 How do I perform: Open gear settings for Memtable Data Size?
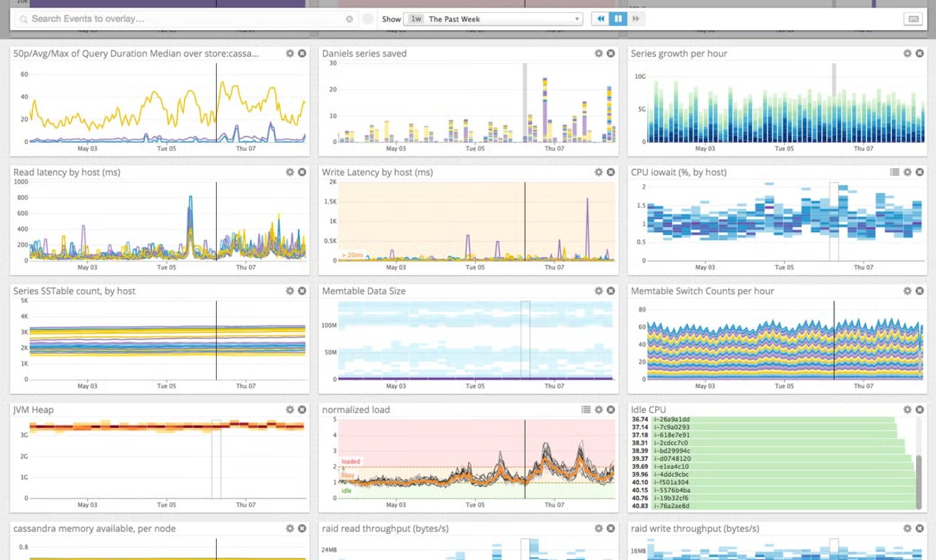coord(599,291)
